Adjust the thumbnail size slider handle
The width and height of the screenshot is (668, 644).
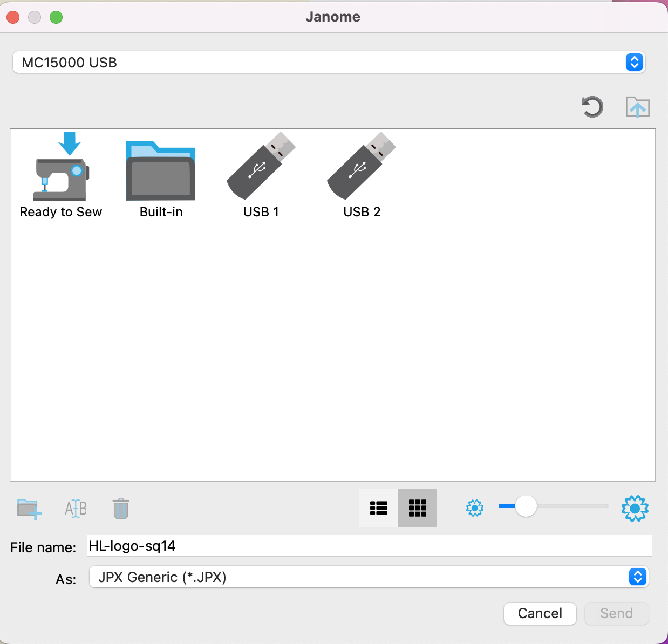tap(526, 506)
